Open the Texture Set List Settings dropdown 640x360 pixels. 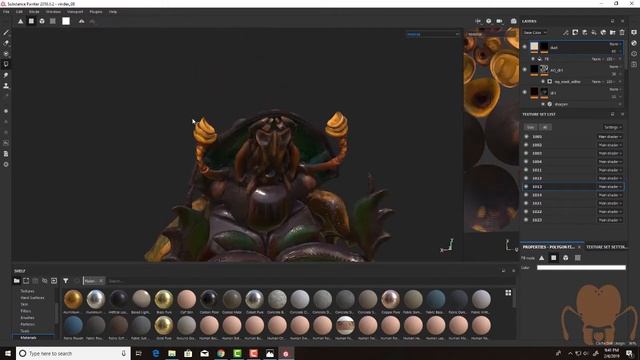613,127
